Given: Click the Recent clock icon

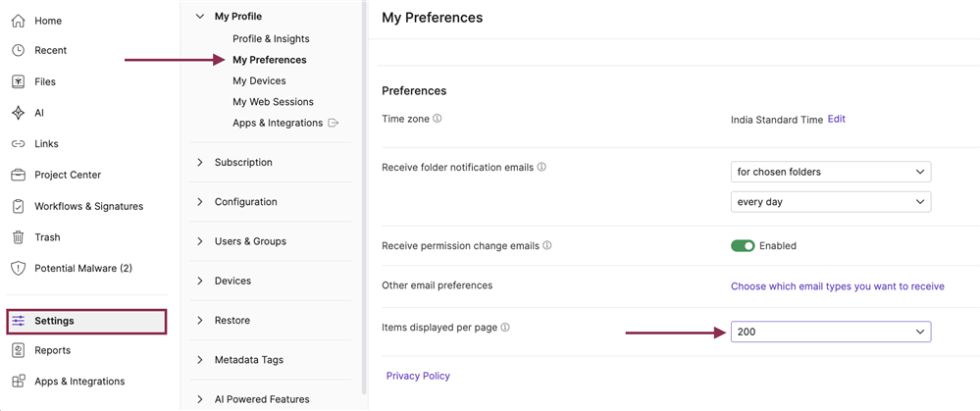Looking at the screenshot, I should pos(19,51).
